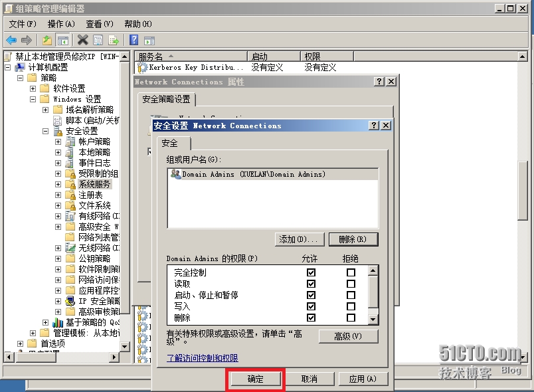Toggle Allow checkbox for 启动、停止和暂停
The height and width of the screenshot is (392, 534).
click(x=311, y=295)
